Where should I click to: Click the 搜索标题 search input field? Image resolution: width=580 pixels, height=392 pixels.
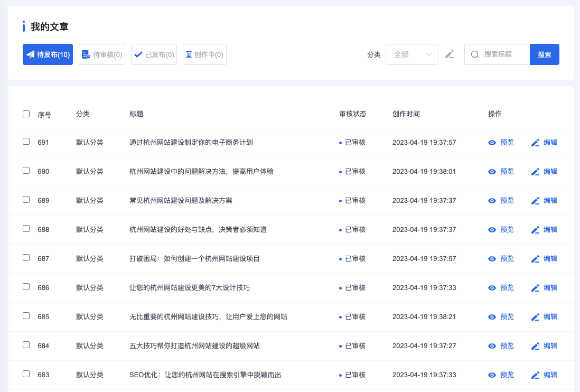(x=497, y=54)
